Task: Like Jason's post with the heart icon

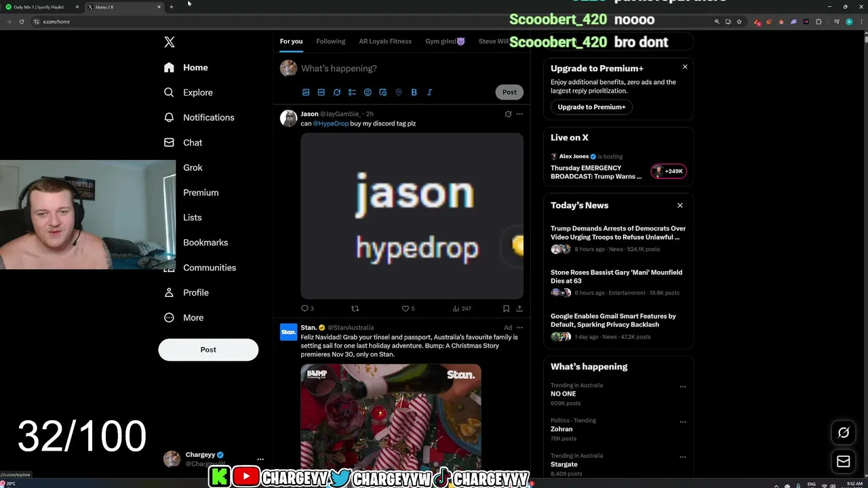Action: point(406,308)
